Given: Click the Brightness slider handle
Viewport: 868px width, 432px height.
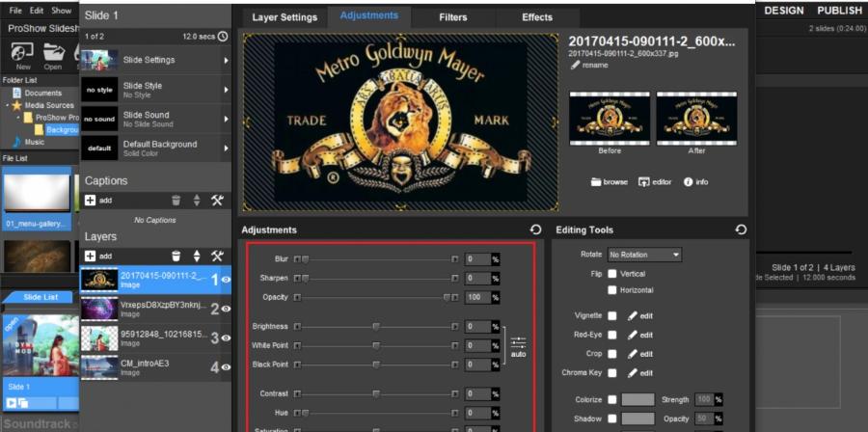Looking at the screenshot, I should (376, 327).
